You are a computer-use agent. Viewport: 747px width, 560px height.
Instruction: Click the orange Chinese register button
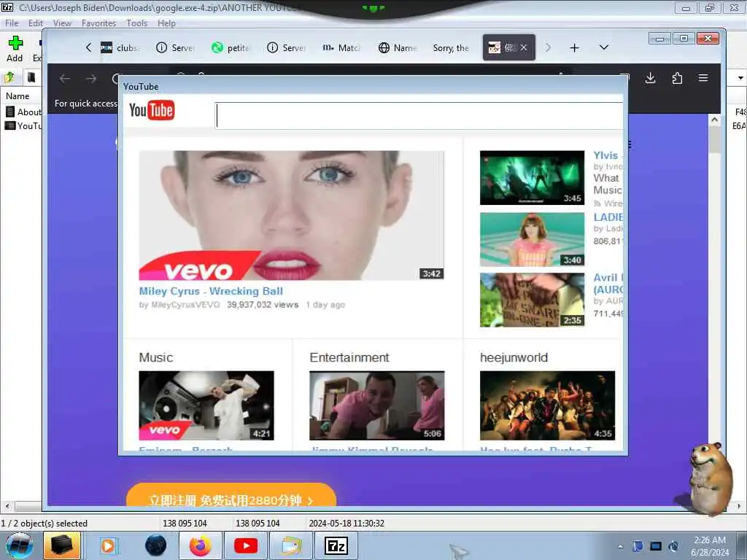click(x=231, y=495)
